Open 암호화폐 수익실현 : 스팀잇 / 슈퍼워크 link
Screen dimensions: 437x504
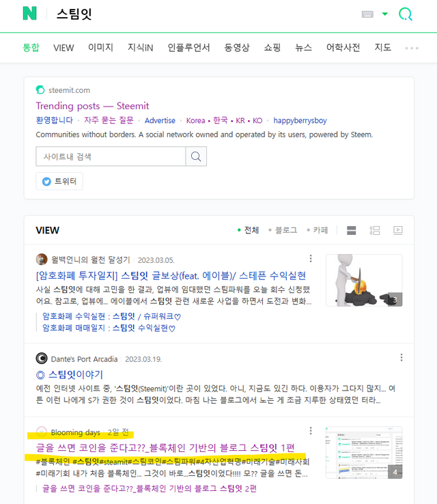pos(112,316)
